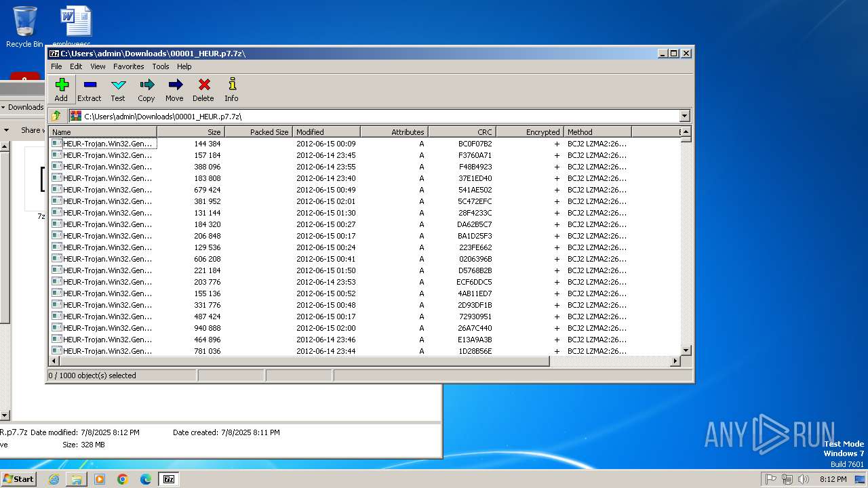This screenshot has height=488, width=868.
Task: Select file with size 157 184
Action: pos(365,155)
